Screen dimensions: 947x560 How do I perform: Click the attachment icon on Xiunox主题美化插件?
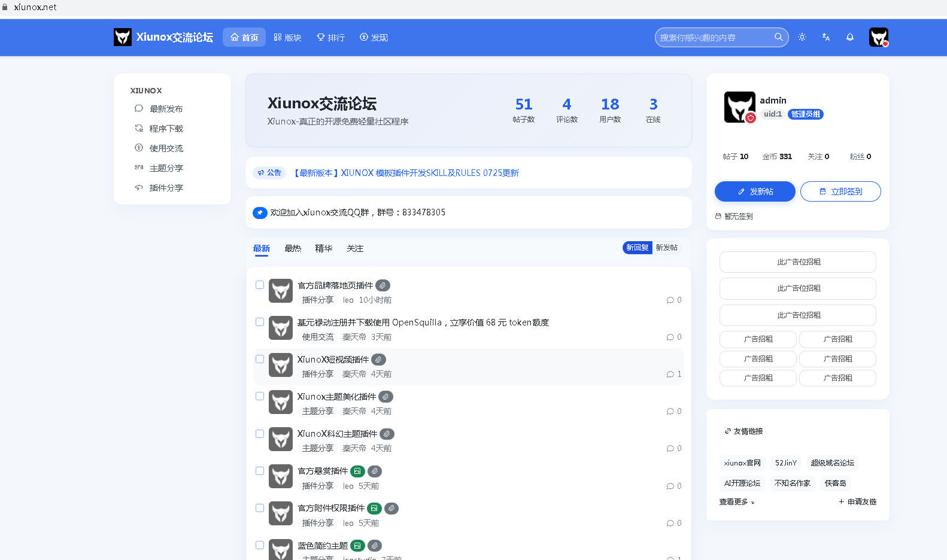(x=386, y=397)
